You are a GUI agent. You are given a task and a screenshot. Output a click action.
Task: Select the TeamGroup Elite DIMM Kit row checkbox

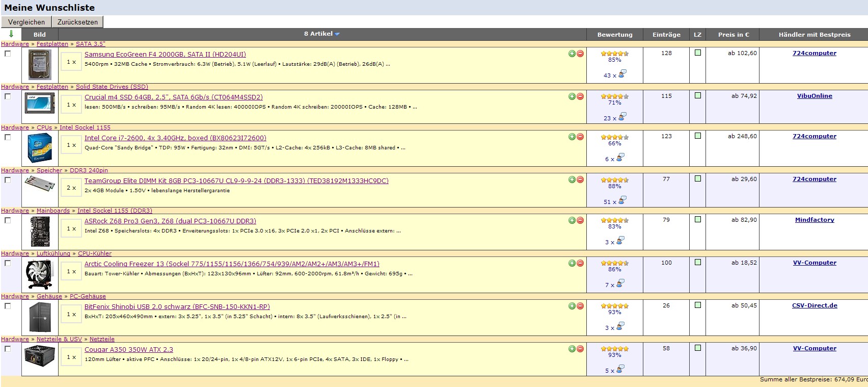(x=8, y=180)
